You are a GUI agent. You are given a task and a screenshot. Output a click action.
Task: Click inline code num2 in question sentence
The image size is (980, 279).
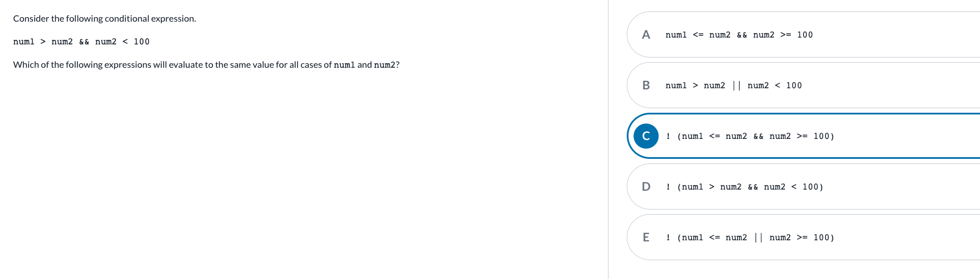(x=385, y=65)
